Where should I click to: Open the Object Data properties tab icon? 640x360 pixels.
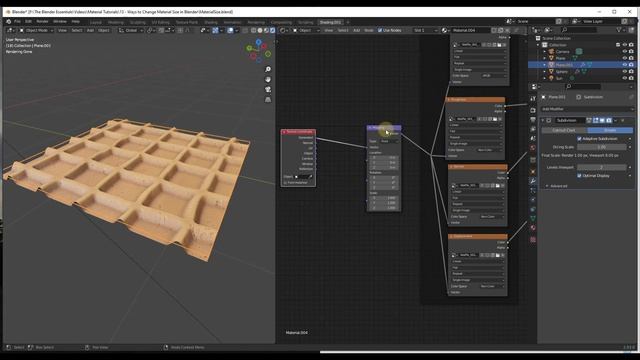pos(533,218)
